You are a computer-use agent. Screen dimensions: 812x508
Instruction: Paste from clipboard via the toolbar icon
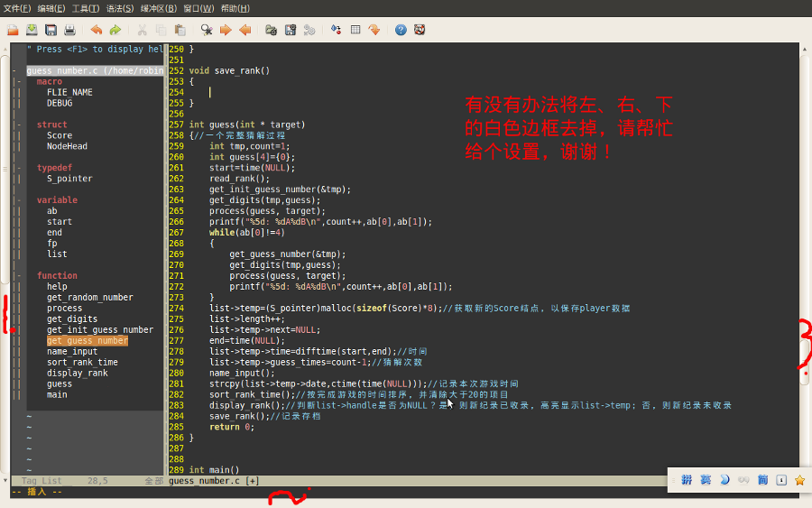point(180,30)
